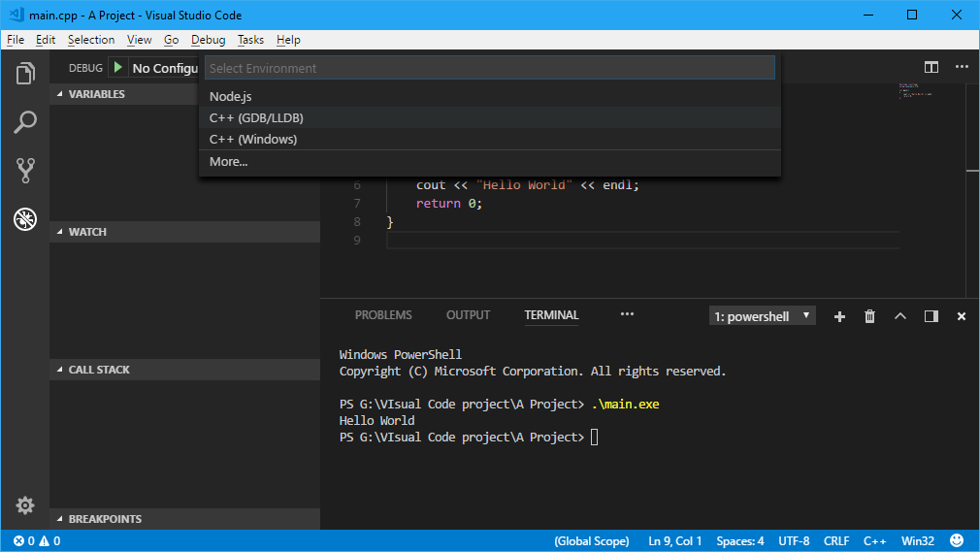Open the Debug menu
Screen dimensions: 980x552
click(x=208, y=40)
